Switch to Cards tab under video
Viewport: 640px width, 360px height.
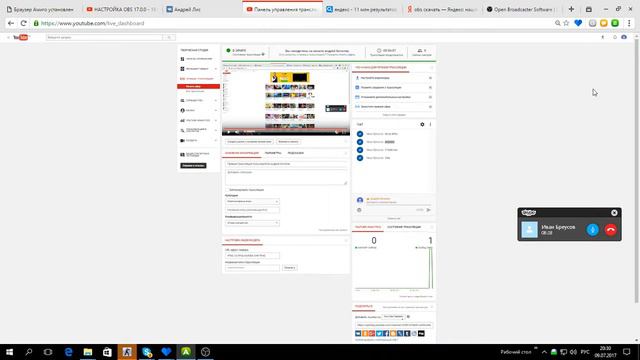(x=296, y=153)
